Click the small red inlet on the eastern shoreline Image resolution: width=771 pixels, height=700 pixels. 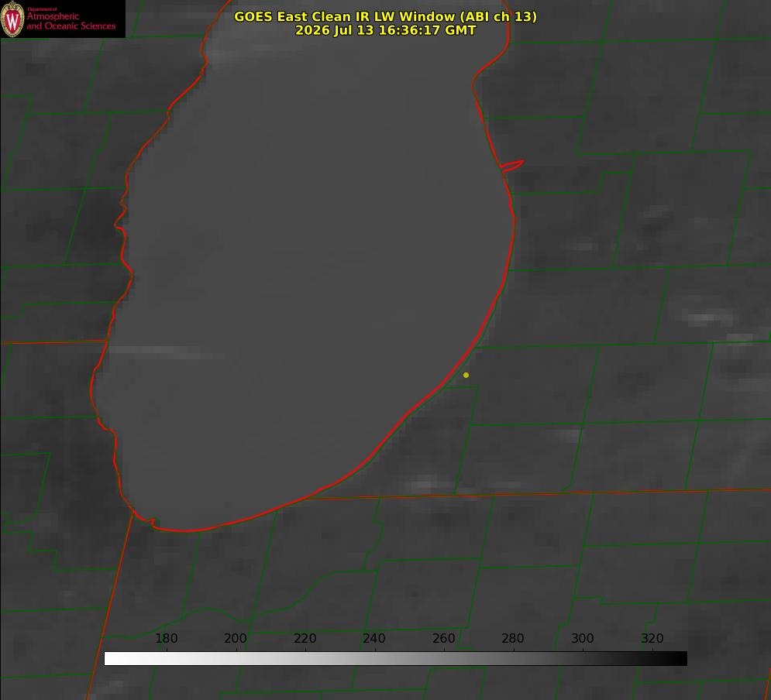pos(511,166)
